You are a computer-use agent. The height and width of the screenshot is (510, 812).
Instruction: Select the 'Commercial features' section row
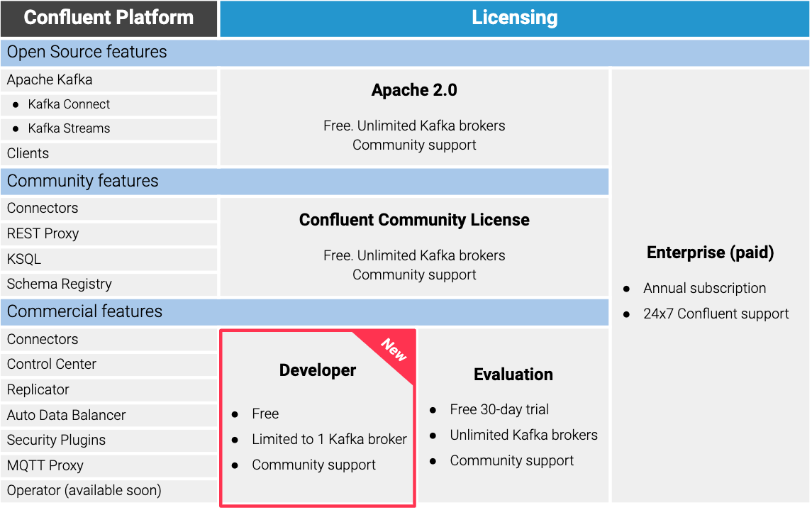click(304, 311)
